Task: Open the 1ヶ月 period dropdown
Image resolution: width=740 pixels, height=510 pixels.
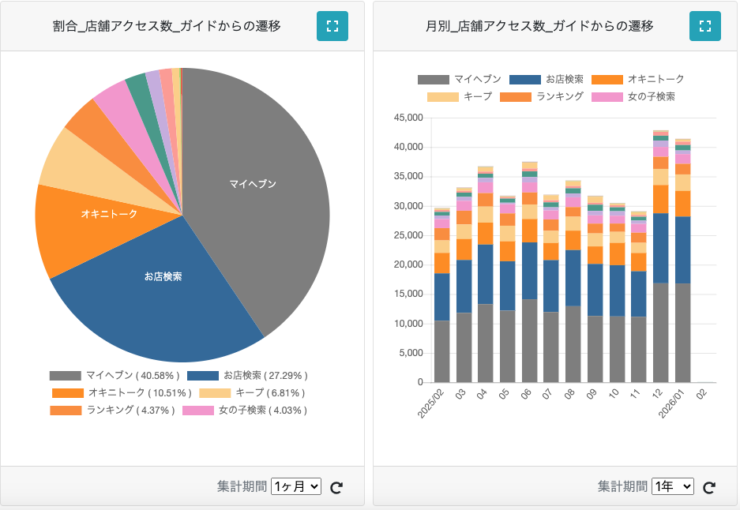Action: pyautogui.click(x=296, y=486)
